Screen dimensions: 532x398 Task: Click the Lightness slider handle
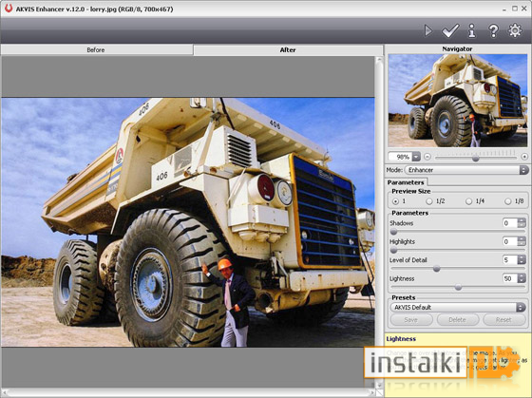tap(458, 288)
